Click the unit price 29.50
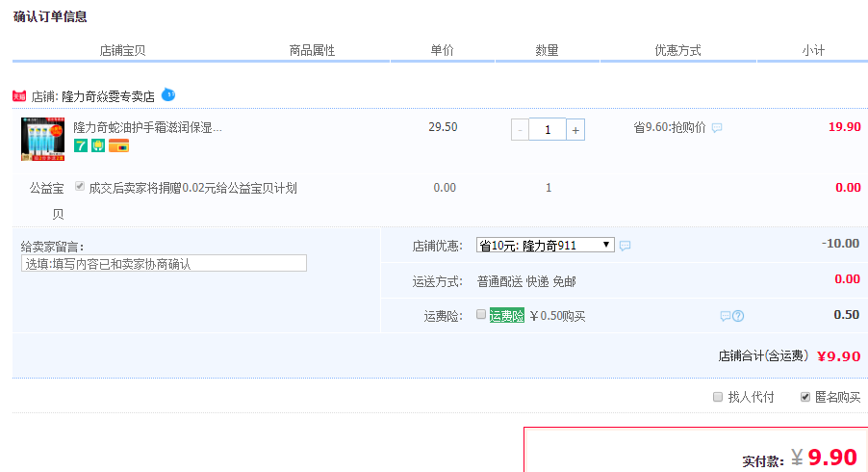The image size is (868, 472). coord(443,127)
